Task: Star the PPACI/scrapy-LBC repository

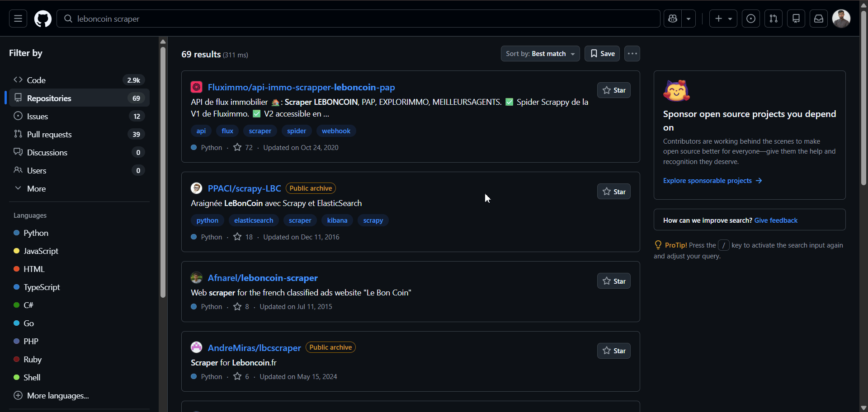Action: tap(614, 192)
